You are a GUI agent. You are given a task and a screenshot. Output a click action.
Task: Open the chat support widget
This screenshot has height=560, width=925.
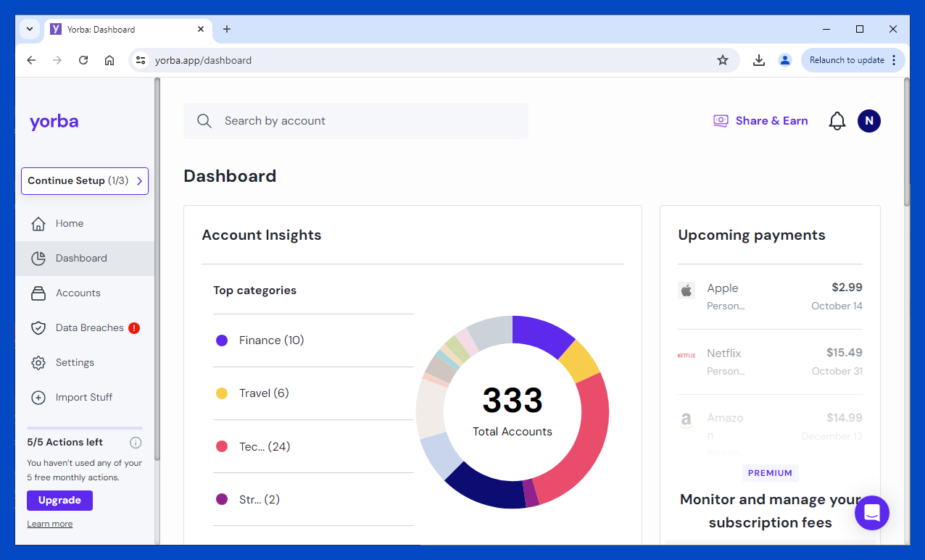[872, 513]
